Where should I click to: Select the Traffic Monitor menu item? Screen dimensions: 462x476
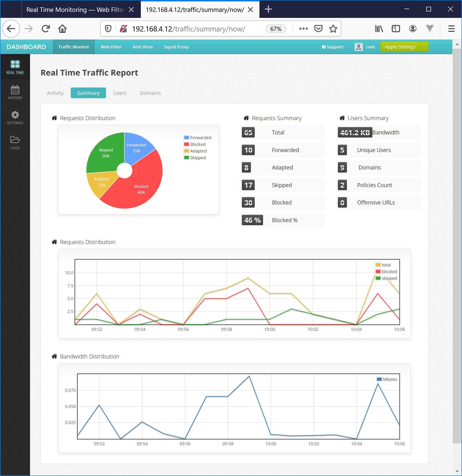(74, 47)
